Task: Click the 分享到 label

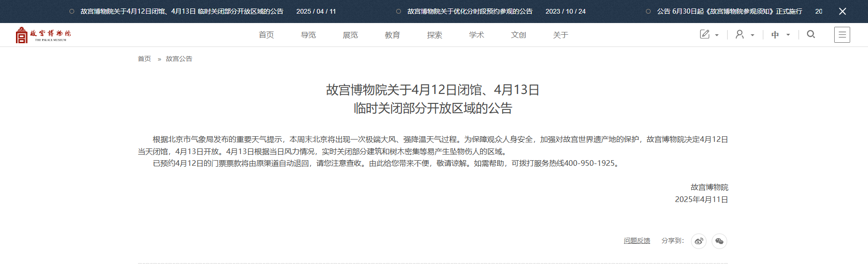Action: tap(673, 241)
